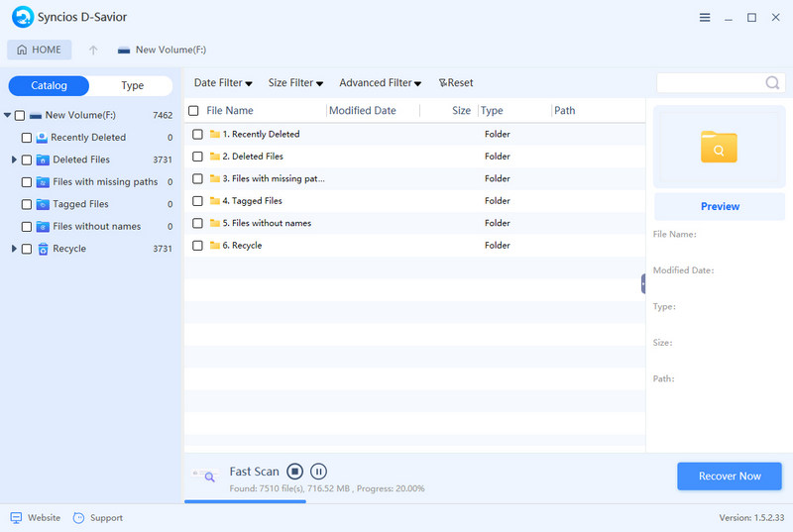Switch to the Catalog tab

(x=49, y=85)
